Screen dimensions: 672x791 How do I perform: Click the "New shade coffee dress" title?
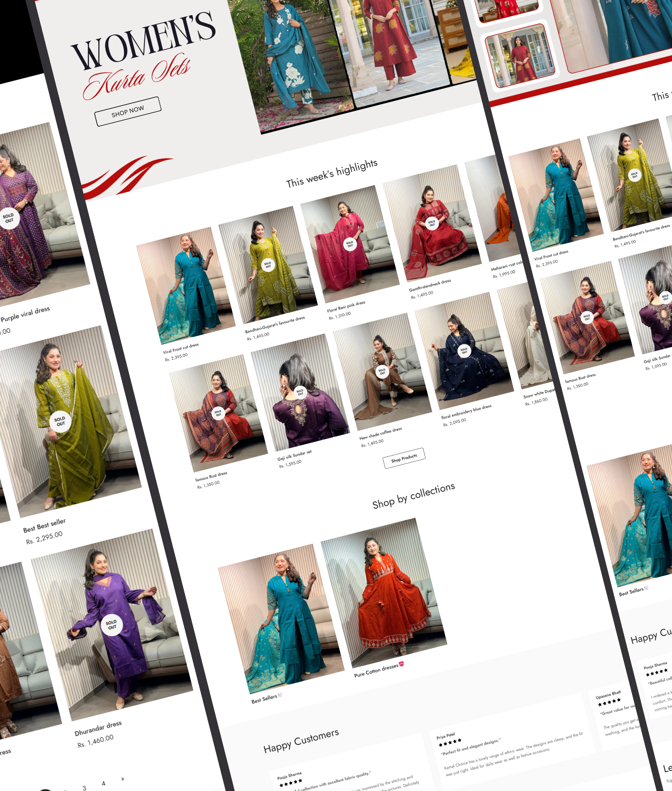tap(381, 434)
